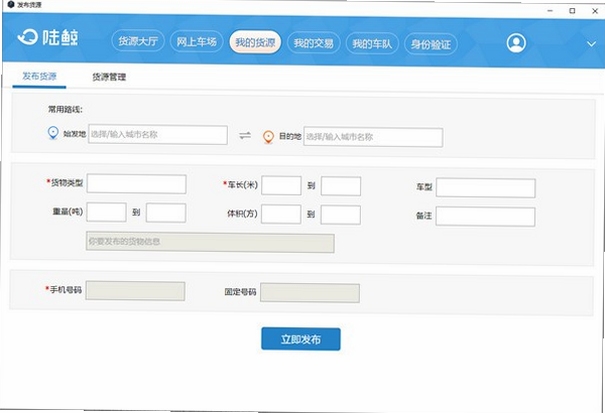Click the 固定号码 landline field
The image size is (605, 413).
pyautogui.click(x=310, y=293)
